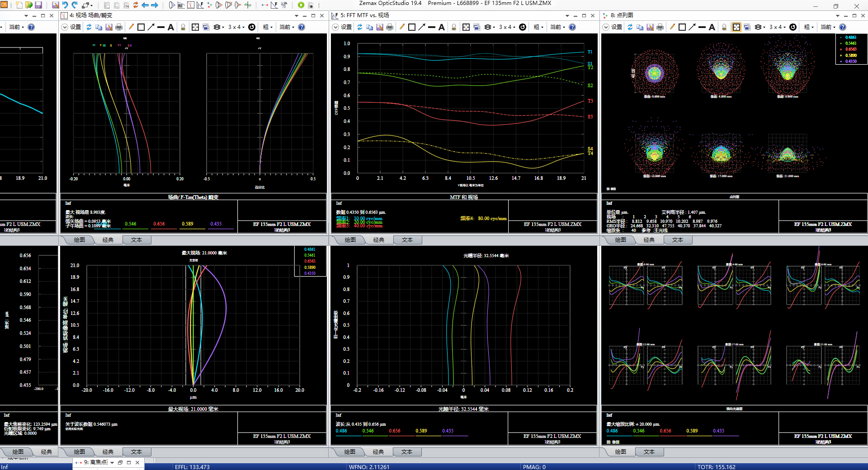Click the Save file icon in main toolbar
This screenshot has width=868, height=470.
[x=38, y=5]
